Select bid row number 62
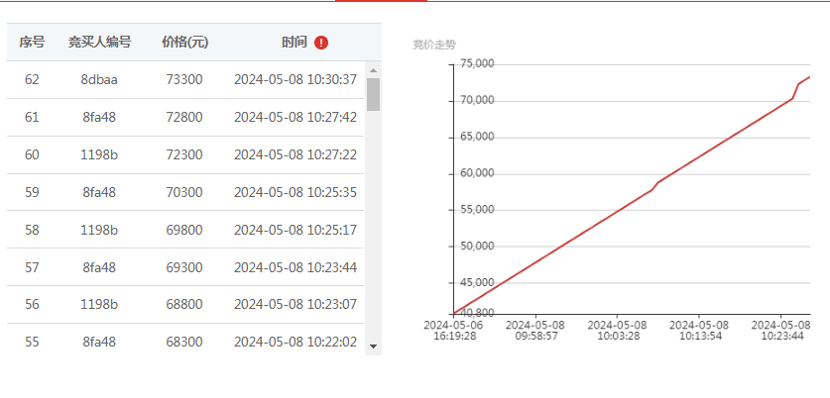 point(186,79)
